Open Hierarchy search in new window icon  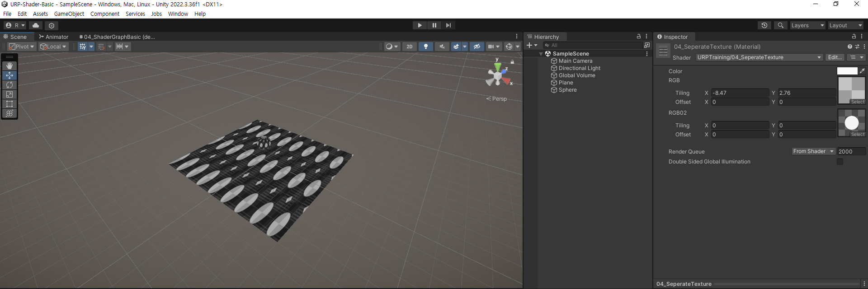647,45
